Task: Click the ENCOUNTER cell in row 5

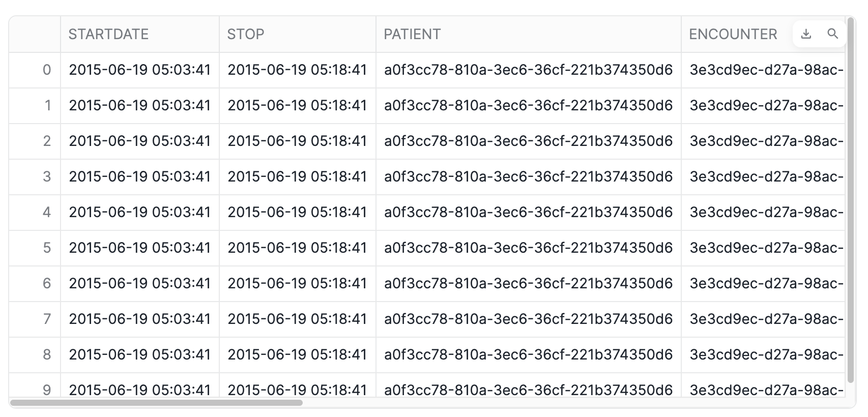Action: coord(763,248)
